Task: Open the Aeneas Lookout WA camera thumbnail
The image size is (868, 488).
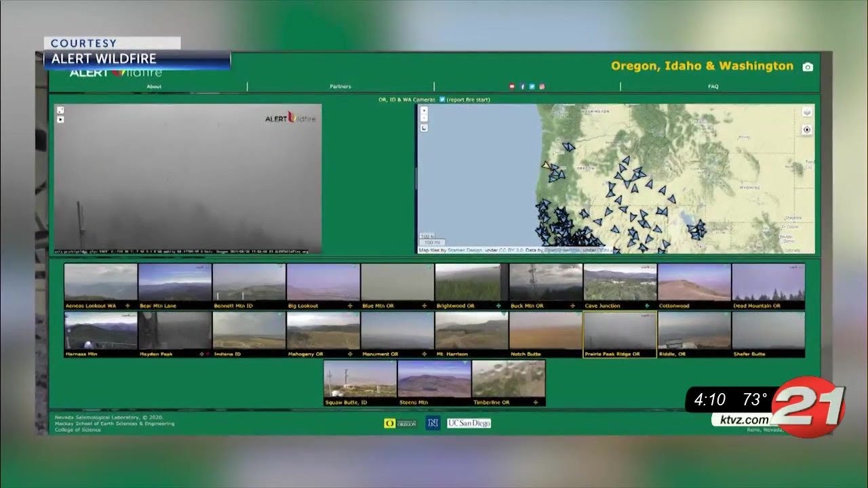Action: (x=100, y=286)
